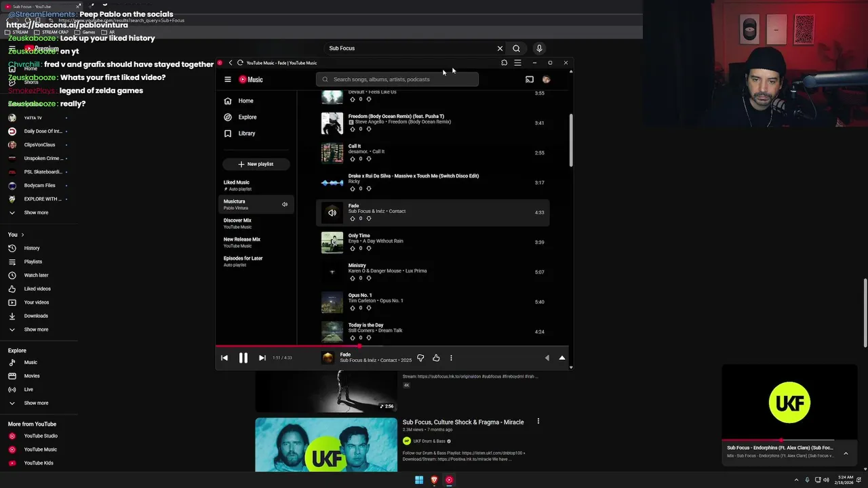Open plugins puzzle icon in YouTube Music titlebar

(x=504, y=63)
